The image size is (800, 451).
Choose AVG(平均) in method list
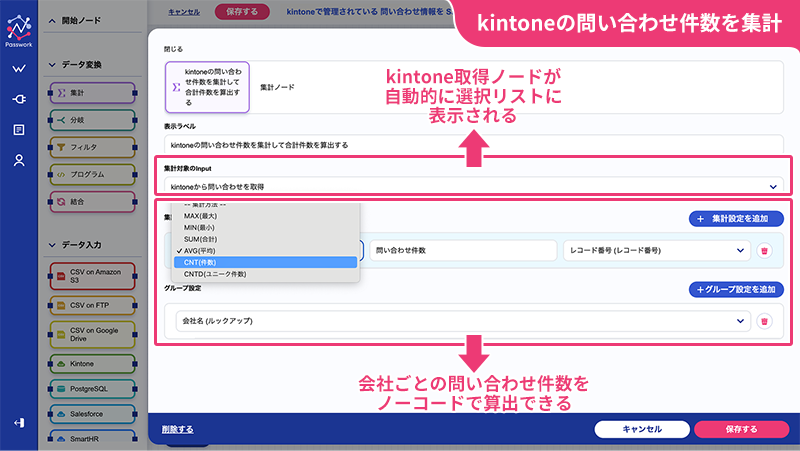[x=265, y=251]
